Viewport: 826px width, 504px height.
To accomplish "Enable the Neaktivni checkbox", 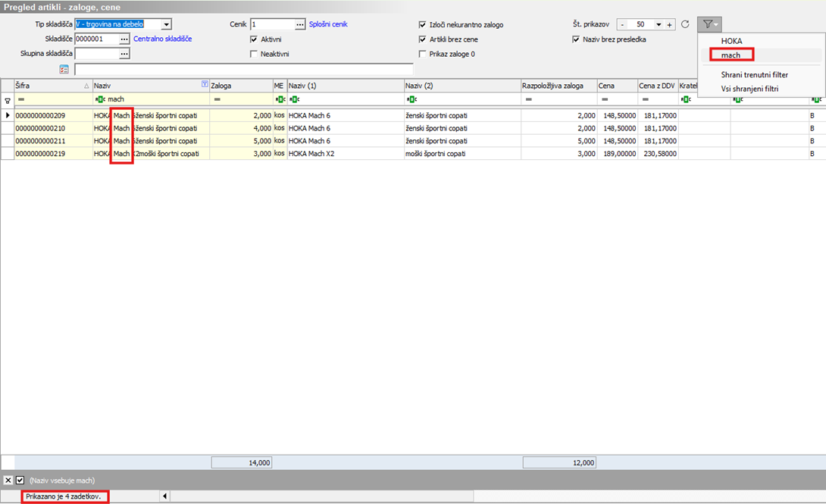I will [254, 54].
